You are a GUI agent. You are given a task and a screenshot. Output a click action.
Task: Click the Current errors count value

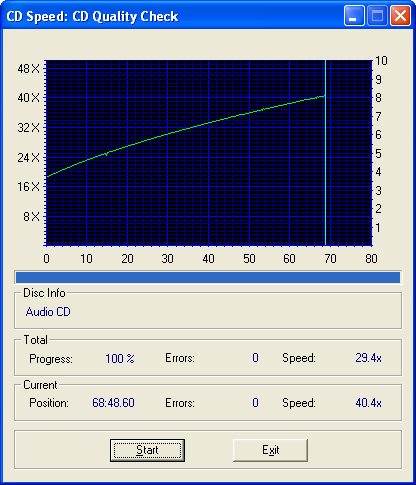tap(255, 403)
